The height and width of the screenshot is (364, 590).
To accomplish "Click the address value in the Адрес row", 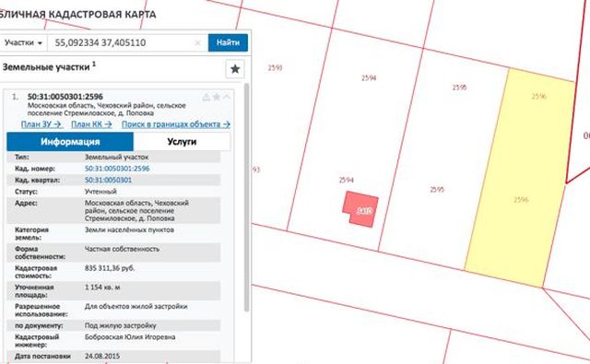I will pos(136,211).
